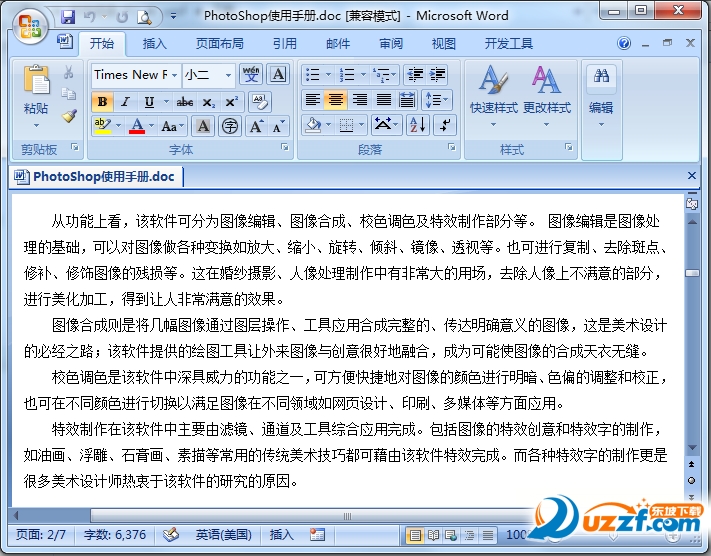This screenshot has height=556, width=711.
Task: Open the 编辑 menu button
Action: point(601,96)
